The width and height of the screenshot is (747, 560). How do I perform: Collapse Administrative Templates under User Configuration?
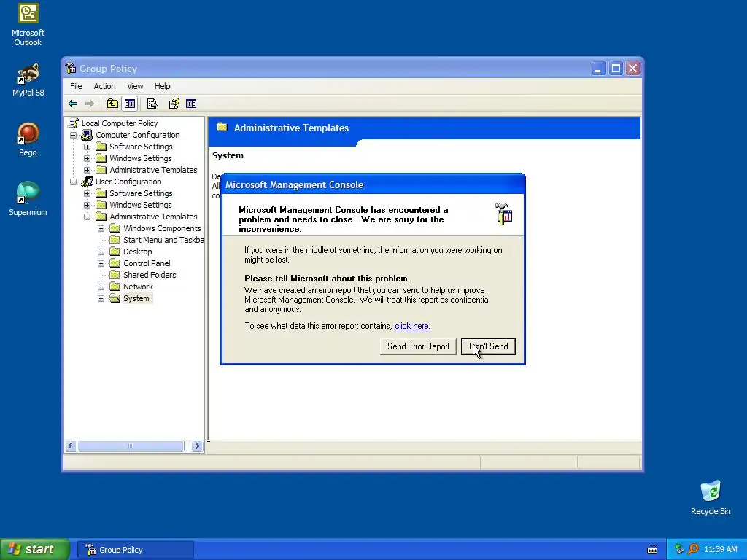(88, 217)
